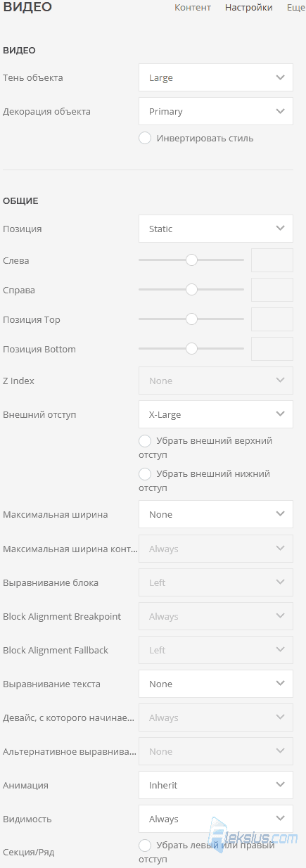Check Убрать левый или правый отступ
The height and width of the screenshot is (868, 306).
click(145, 845)
